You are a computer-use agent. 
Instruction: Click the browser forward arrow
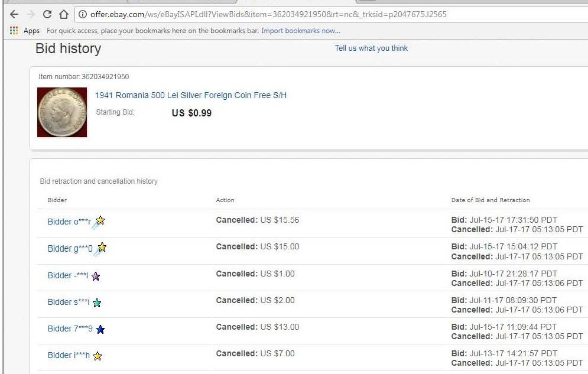pos(31,14)
